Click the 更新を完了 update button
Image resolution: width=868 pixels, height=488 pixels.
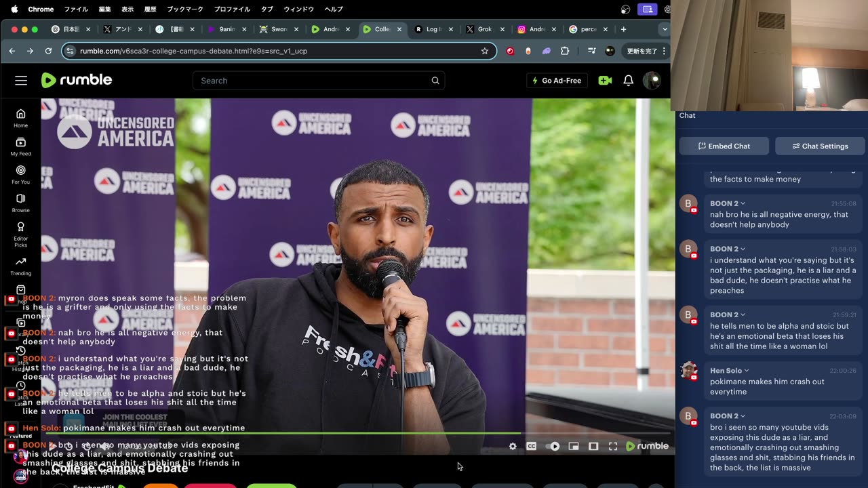642,51
